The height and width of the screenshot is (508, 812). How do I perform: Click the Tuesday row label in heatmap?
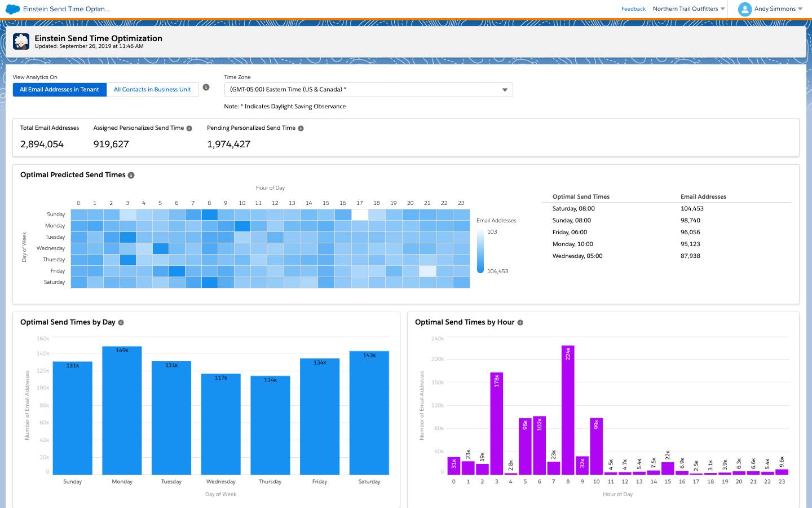tap(55, 237)
